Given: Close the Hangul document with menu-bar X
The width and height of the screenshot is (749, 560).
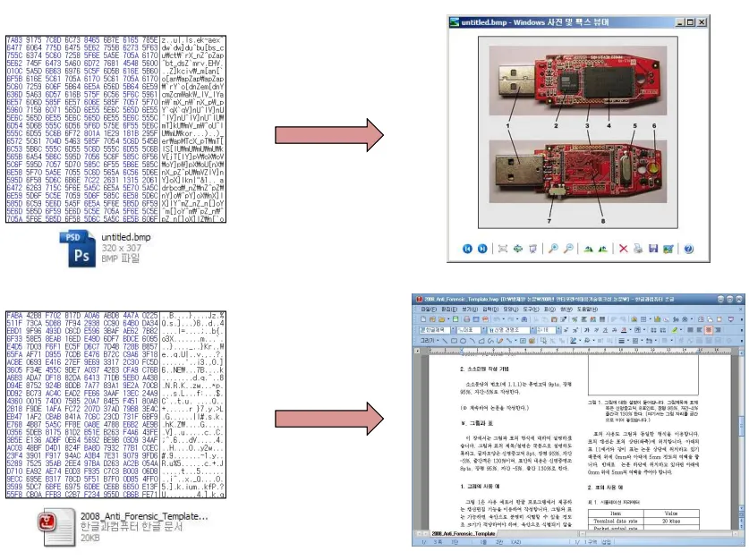Looking at the screenshot, I should 741,310.
